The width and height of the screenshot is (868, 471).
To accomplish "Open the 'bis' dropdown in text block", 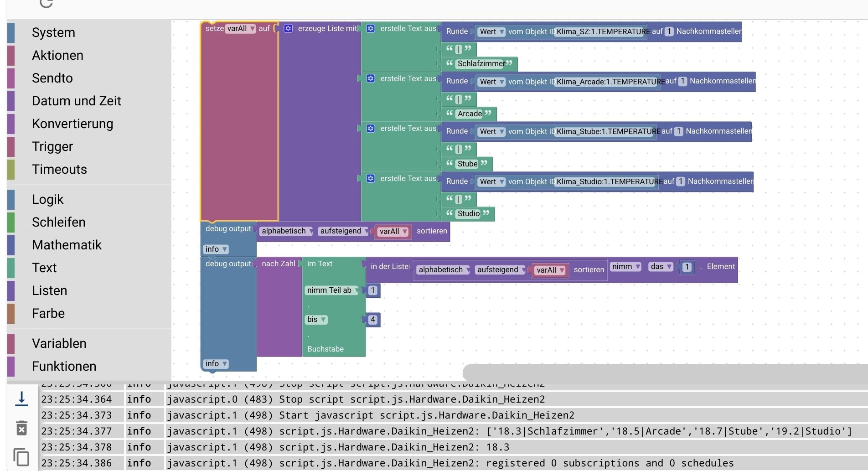I will 316,319.
